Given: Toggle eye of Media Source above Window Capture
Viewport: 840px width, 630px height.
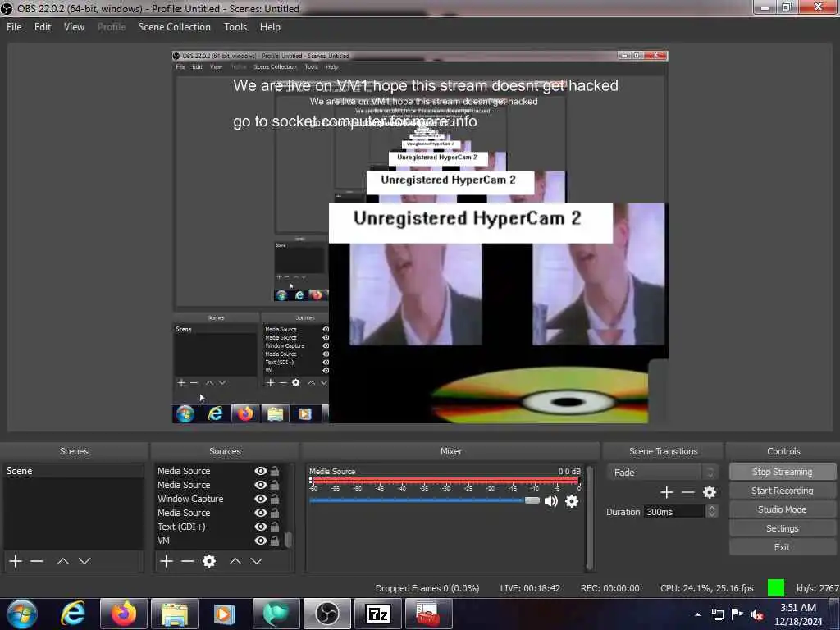Looking at the screenshot, I should point(260,485).
